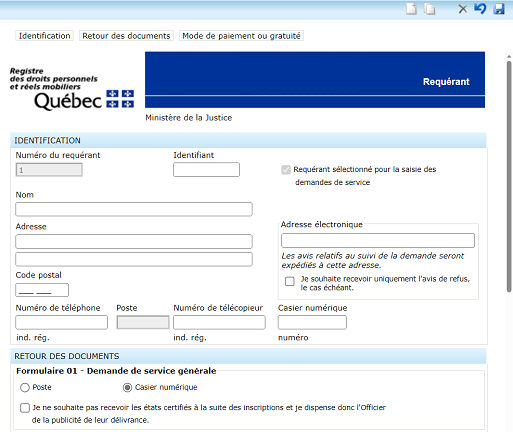Click the duplicate pages icon
Viewport: 513px width, 432px height.
(x=430, y=9)
